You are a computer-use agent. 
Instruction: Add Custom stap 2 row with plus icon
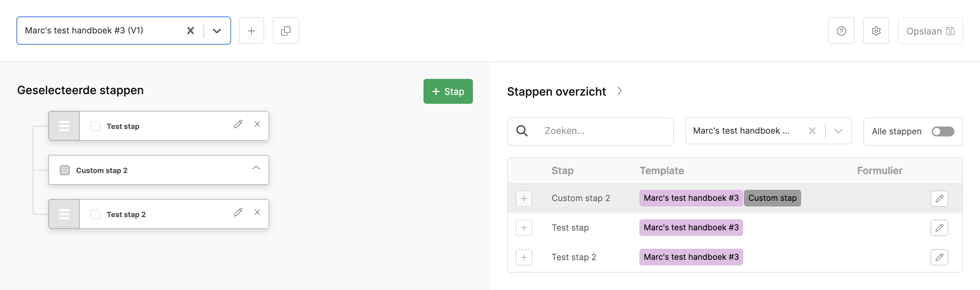[523, 198]
